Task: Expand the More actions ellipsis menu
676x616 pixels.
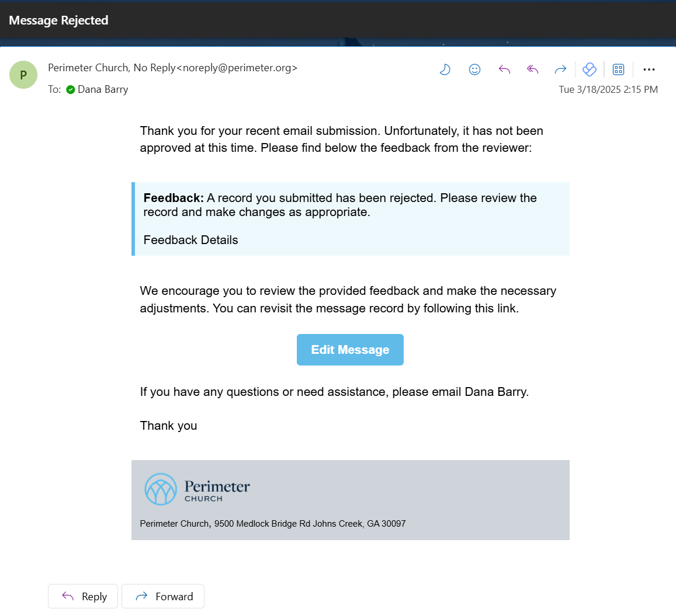Action: 649,69
